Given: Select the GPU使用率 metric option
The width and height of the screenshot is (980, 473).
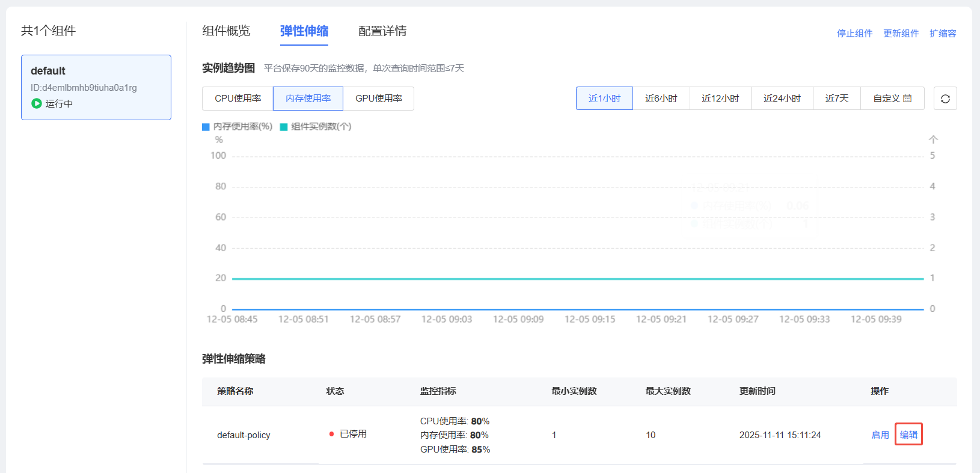Looking at the screenshot, I should pyautogui.click(x=378, y=99).
